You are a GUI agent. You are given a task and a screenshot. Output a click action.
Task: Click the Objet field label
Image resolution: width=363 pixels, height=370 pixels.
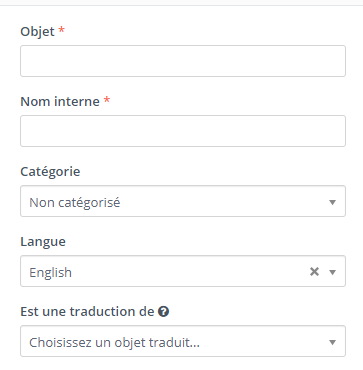click(x=37, y=32)
